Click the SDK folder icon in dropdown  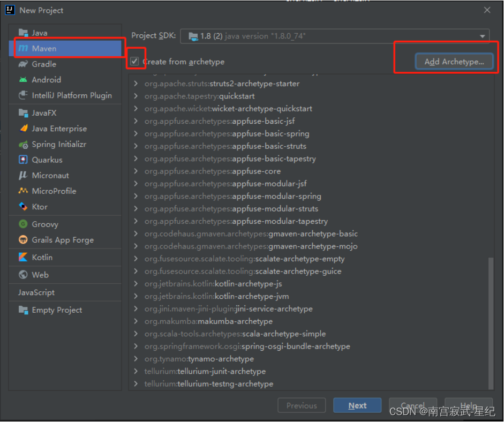click(x=193, y=36)
